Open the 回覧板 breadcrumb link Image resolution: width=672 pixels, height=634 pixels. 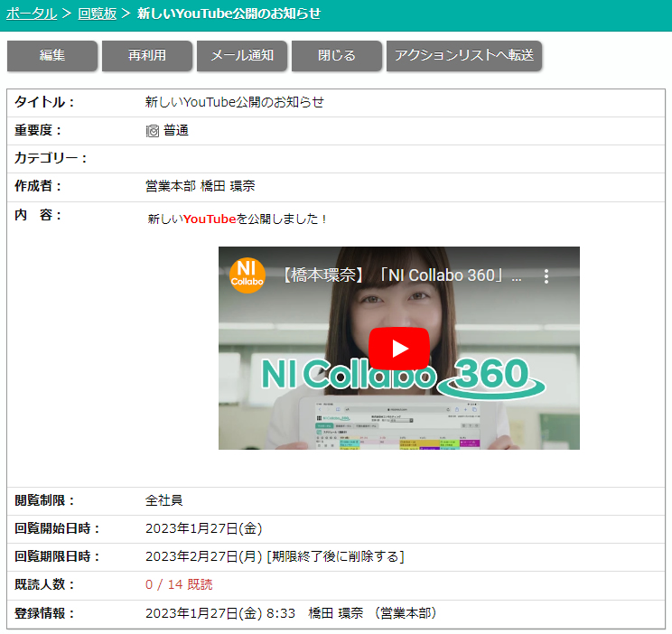(97, 14)
